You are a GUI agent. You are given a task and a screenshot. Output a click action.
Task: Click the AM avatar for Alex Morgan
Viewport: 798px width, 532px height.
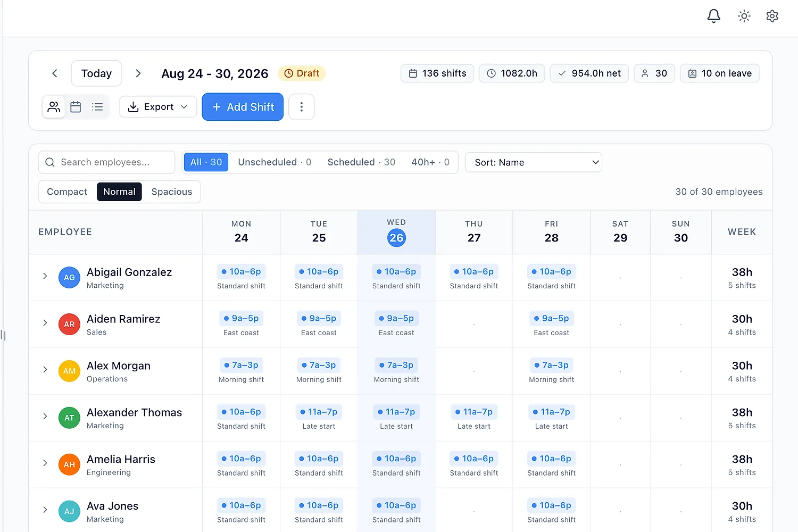[x=69, y=371]
